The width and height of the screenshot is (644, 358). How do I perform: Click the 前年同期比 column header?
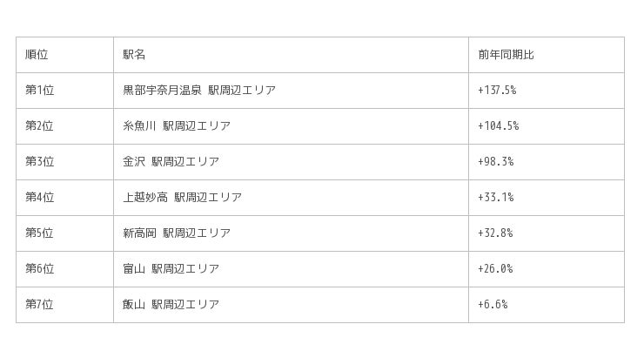pos(506,55)
